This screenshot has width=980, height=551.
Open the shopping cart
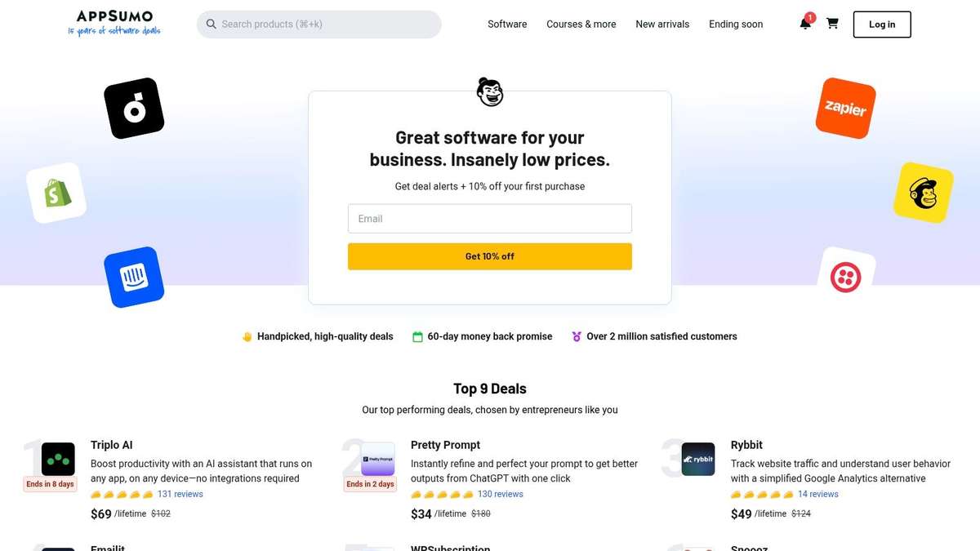(x=832, y=24)
